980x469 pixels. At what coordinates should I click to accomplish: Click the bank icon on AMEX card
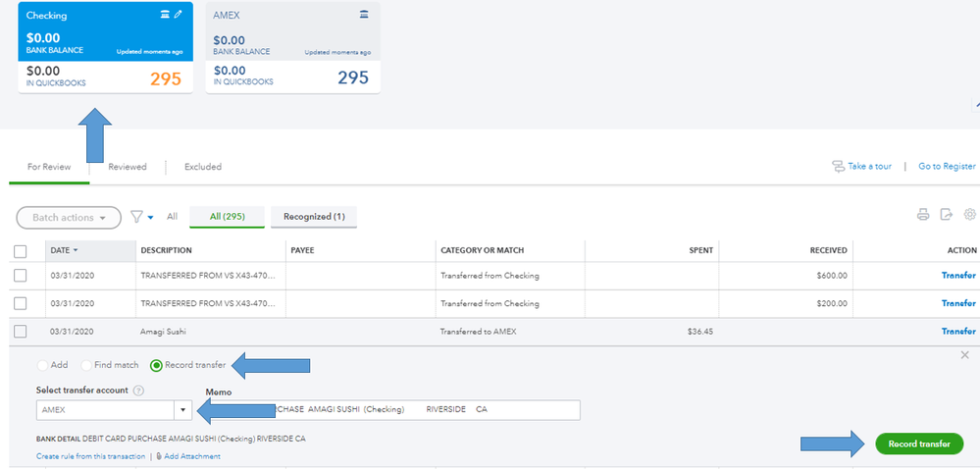pos(365,15)
